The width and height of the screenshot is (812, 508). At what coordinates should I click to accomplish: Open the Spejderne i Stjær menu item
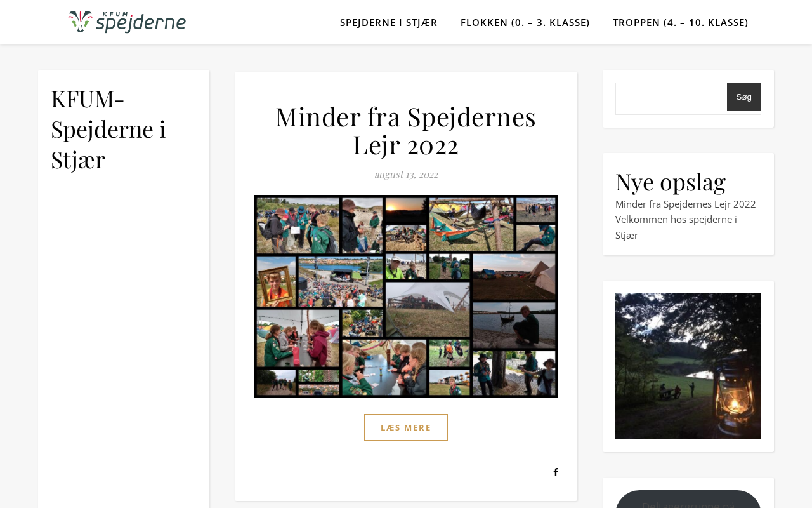389,22
